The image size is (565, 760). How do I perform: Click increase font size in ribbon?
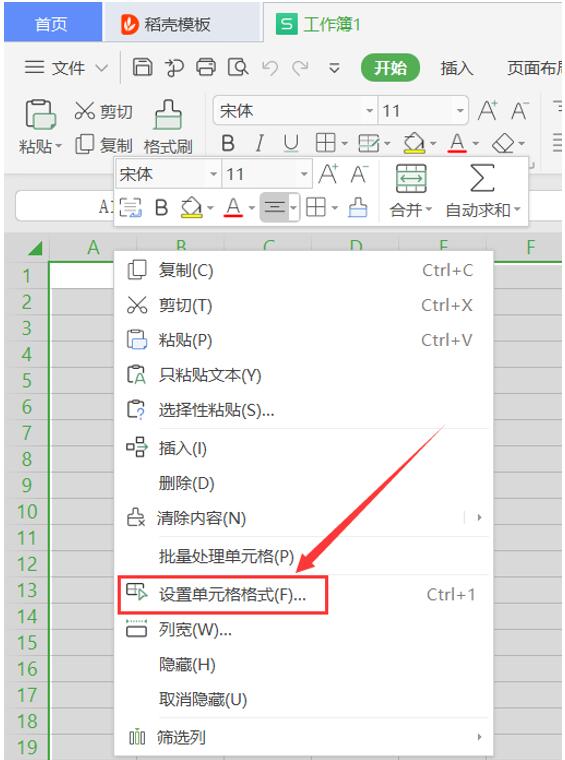[487, 111]
